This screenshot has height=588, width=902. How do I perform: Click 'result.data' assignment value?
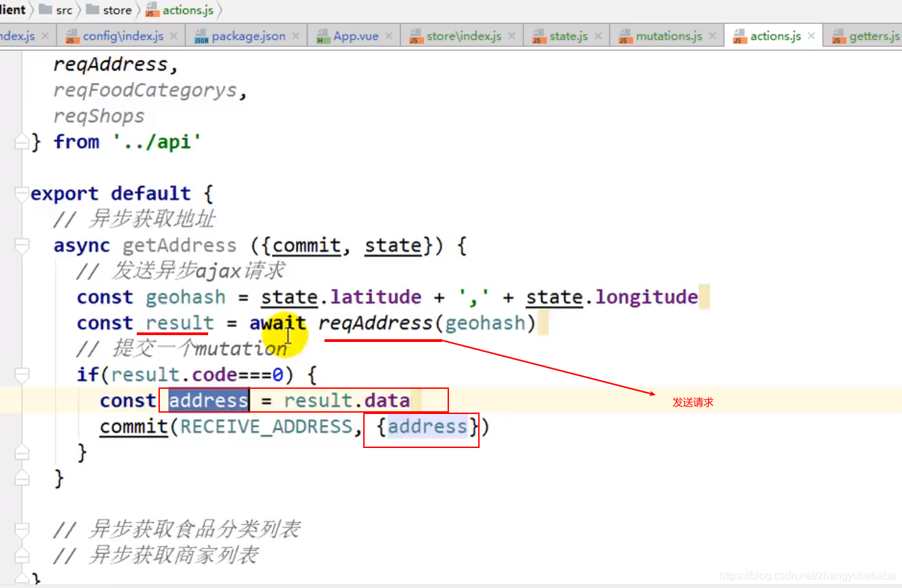coord(347,400)
